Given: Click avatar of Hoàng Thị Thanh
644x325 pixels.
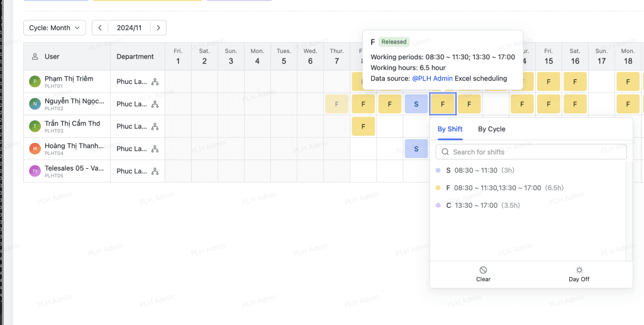Looking at the screenshot, I should tap(35, 149).
